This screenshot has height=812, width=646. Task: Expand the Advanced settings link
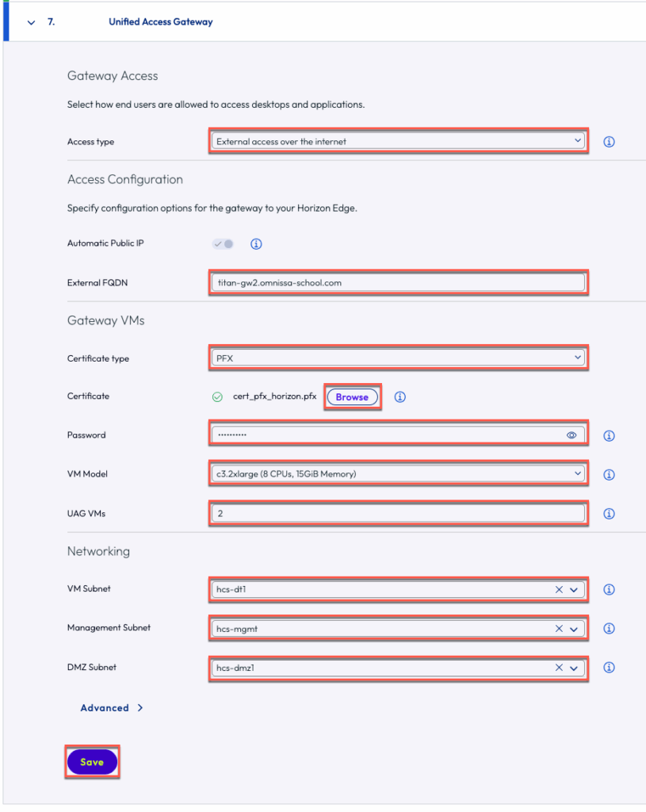pyautogui.click(x=111, y=708)
